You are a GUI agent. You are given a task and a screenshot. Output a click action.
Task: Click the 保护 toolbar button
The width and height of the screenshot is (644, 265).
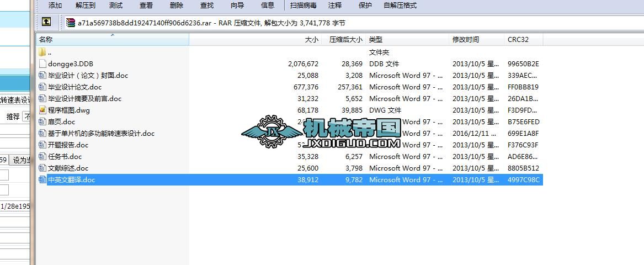365,6
